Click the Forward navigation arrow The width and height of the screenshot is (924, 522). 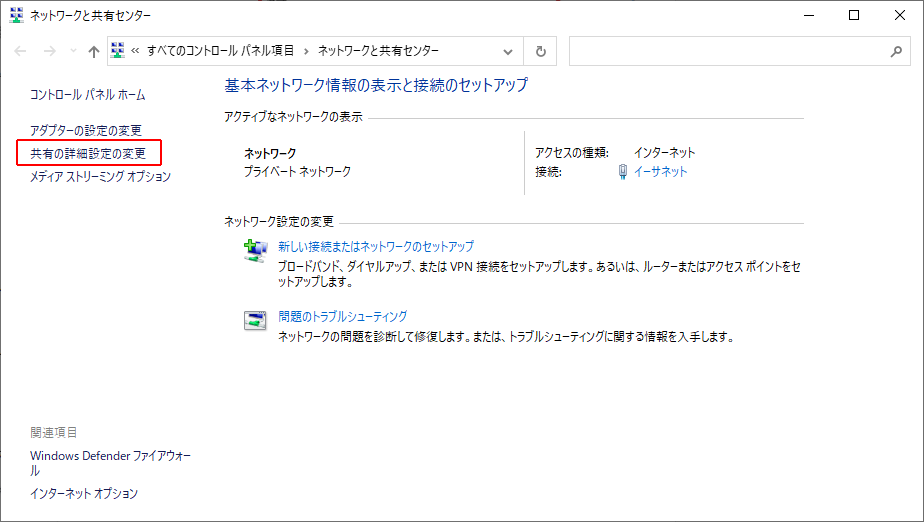pyautogui.click(x=50, y=52)
